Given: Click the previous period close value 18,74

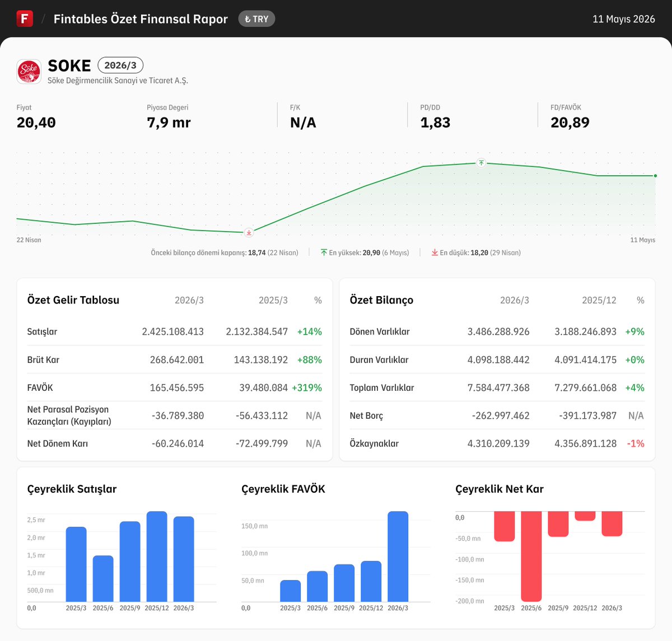Looking at the screenshot, I should tap(257, 252).
